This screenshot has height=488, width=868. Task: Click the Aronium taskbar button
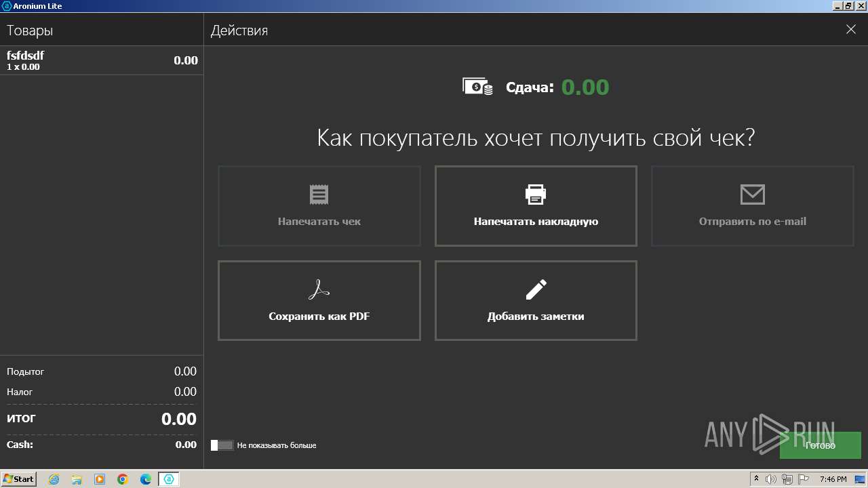(169, 479)
